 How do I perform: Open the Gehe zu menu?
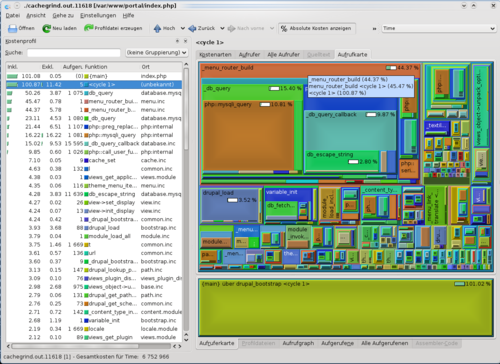coord(63,15)
